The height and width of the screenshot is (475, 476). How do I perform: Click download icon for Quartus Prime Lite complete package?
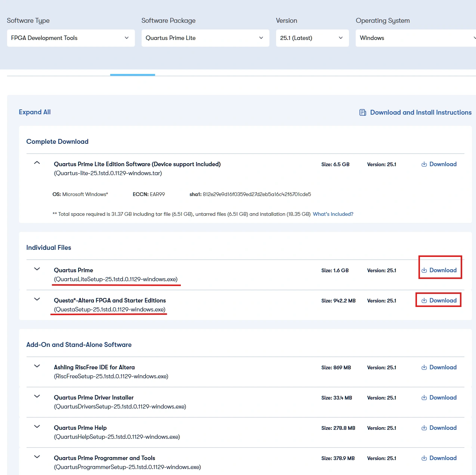(x=424, y=164)
